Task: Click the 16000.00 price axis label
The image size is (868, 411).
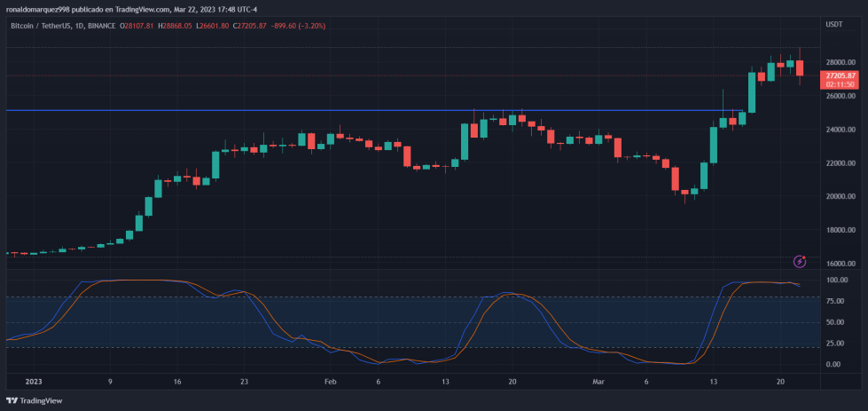Action: pos(840,264)
